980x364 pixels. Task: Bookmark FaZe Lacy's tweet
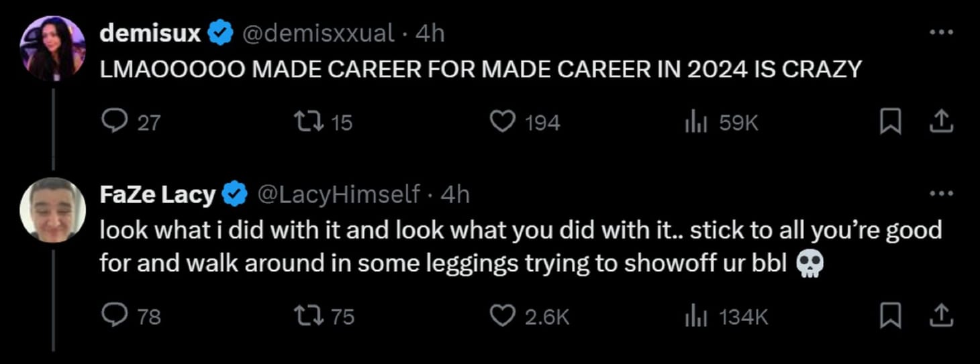point(890,316)
